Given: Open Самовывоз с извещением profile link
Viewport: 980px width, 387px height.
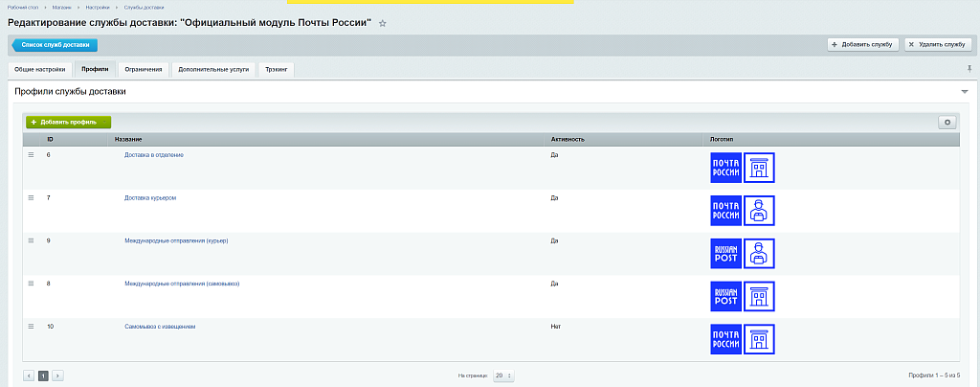Looking at the screenshot, I should (160, 327).
